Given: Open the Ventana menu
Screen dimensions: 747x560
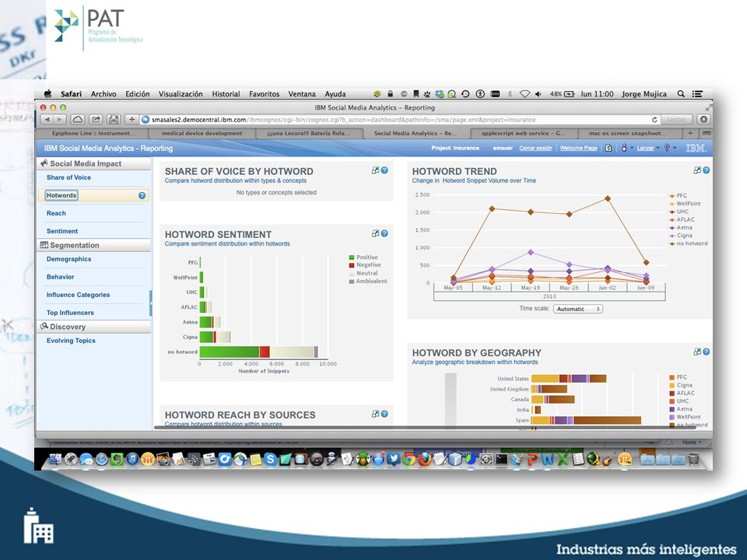Looking at the screenshot, I should tap(302, 94).
